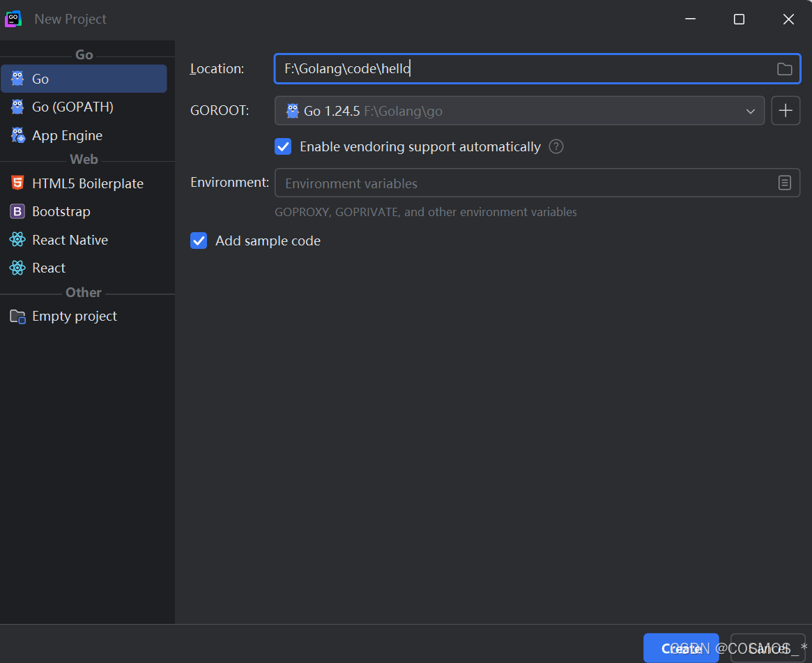The image size is (812, 663).
Task: Close the New Project dialog
Action: (x=788, y=19)
